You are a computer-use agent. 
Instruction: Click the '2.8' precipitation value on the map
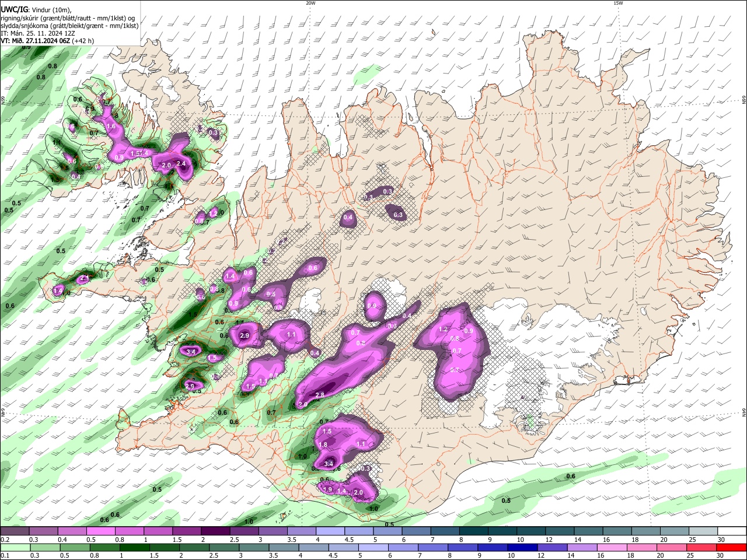pos(320,395)
